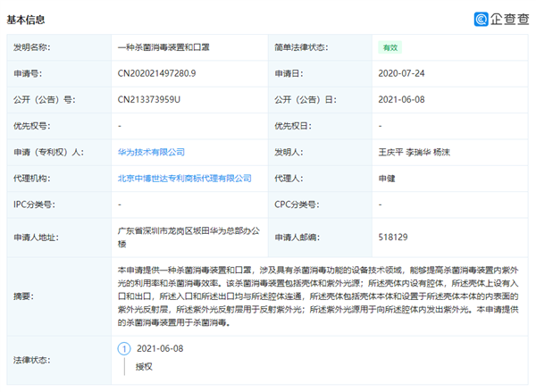
Task: Click the 授权 legal status entry
Action: click(145, 366)
